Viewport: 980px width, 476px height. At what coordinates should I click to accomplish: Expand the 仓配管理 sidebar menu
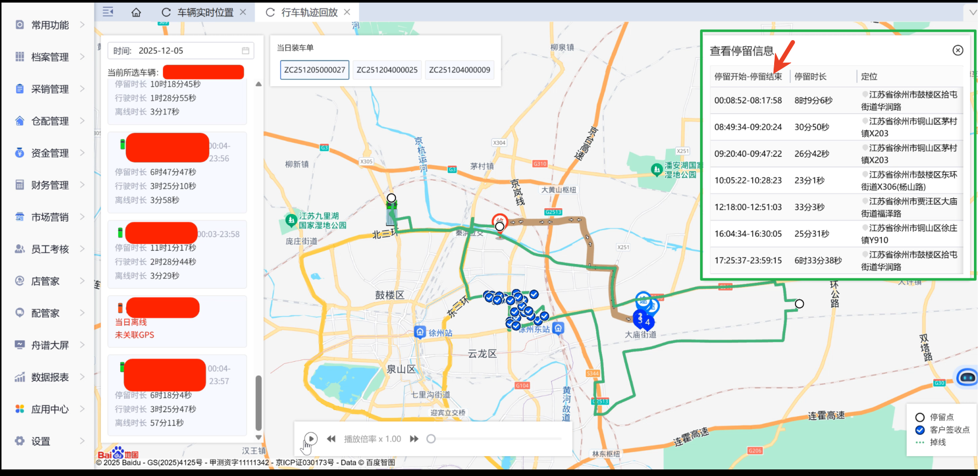coord(50,121)
